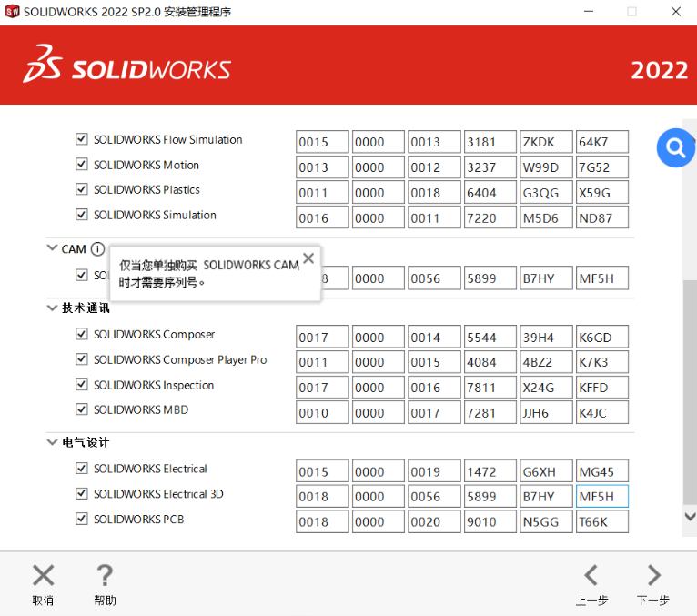Collapse the 技术通讯 section
Viewport: 697px width, 616px height.
[52, 308]
